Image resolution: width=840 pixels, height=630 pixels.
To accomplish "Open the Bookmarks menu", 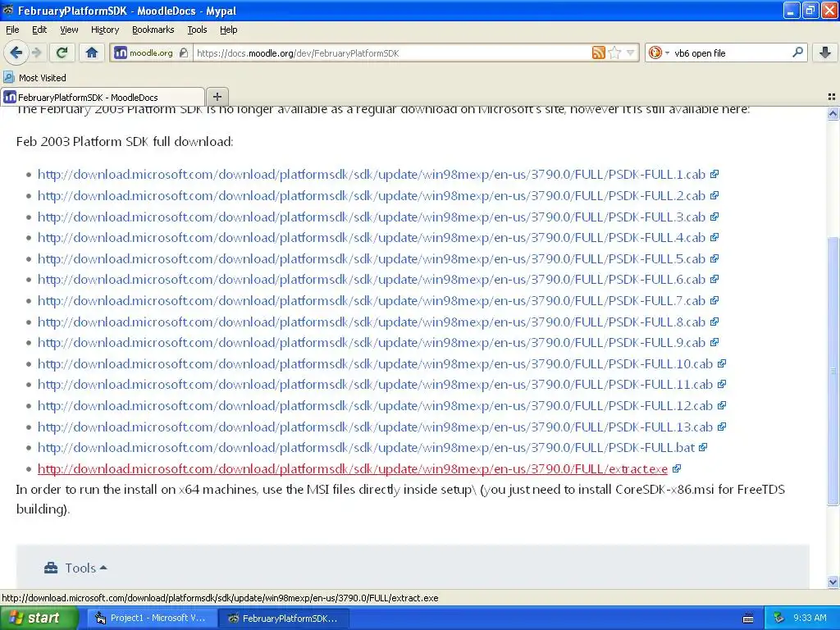I will tap(153, 30).
